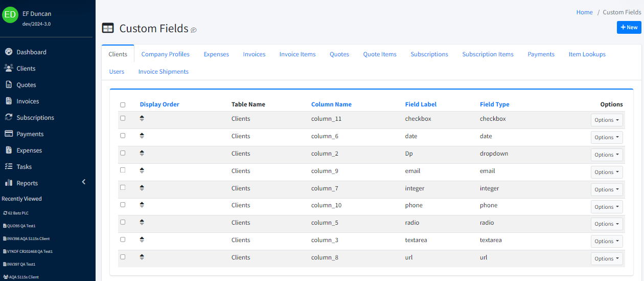Click the table icon before Custom Fields heading

click(108, 28)
